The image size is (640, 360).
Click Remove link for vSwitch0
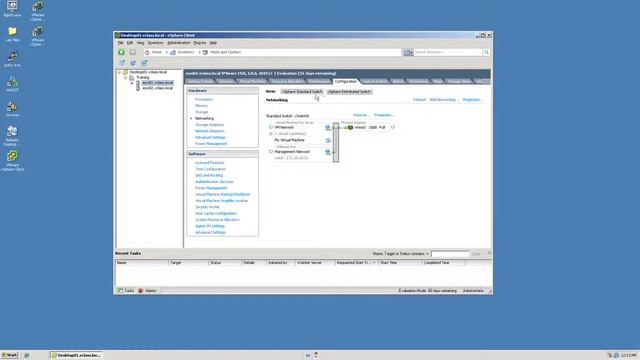[x=360, y=115]
